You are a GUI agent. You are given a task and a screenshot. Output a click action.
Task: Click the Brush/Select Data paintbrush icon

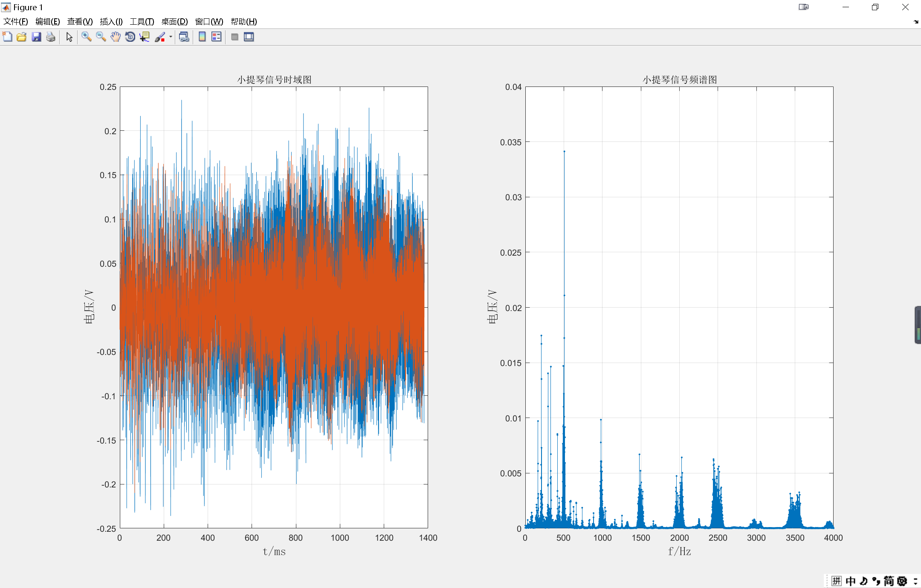point(159,37)
